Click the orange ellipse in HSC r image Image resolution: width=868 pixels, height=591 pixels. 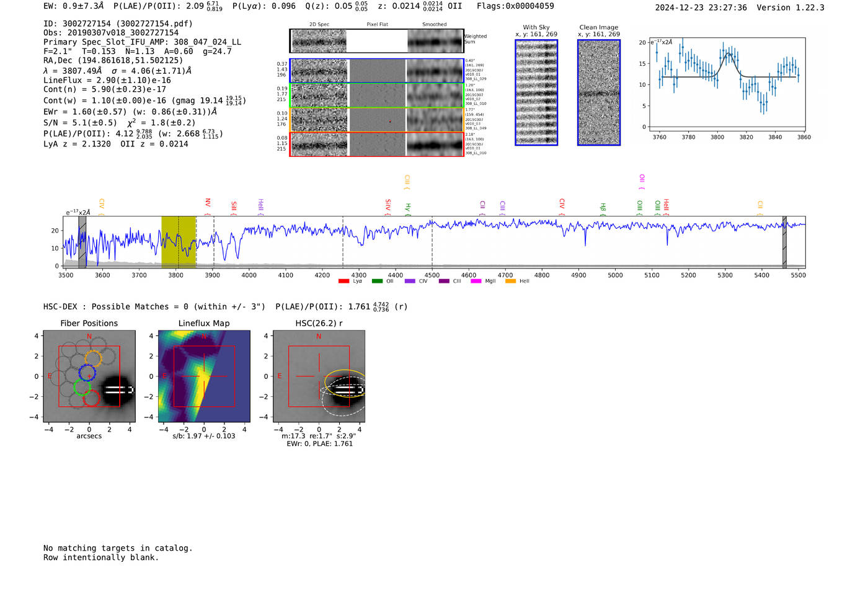coord(345,383)
